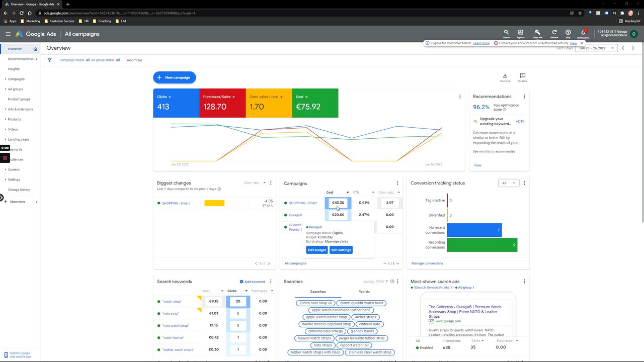This screenshot has height=362, width=644.
Task: Open the main hamburger menu
Action: tap(8, 34)
